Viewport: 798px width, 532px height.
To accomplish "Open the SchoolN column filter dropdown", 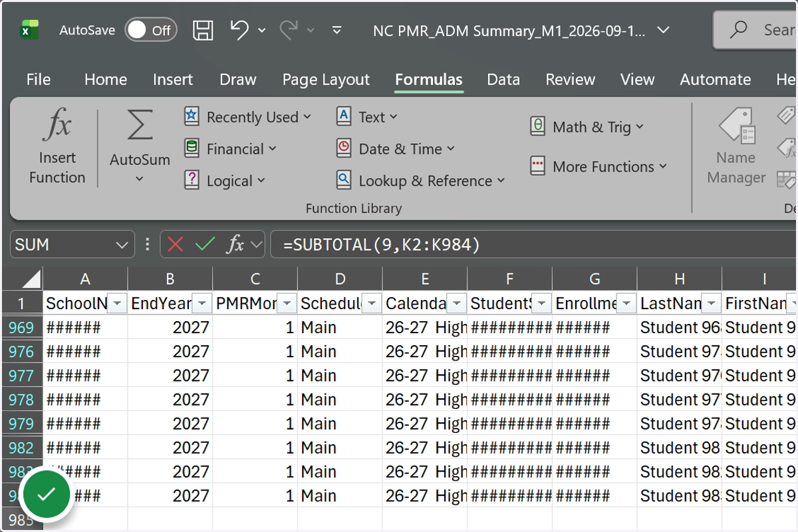I will (x=117, y=304).
